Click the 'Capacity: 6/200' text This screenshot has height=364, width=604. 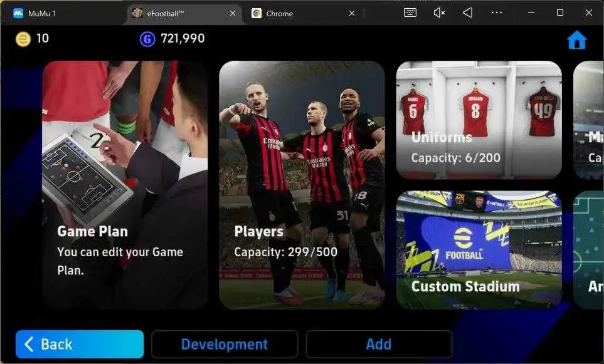point(456,158)
